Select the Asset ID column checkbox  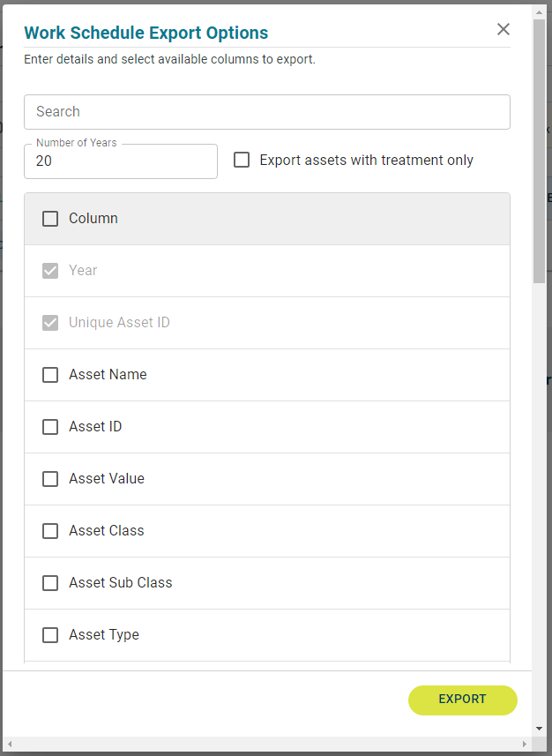50,427
